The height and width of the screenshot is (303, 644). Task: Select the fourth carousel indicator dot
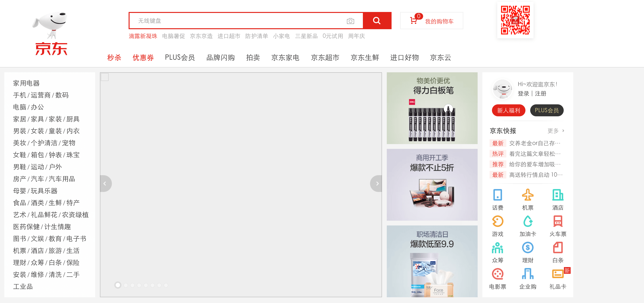139,285
